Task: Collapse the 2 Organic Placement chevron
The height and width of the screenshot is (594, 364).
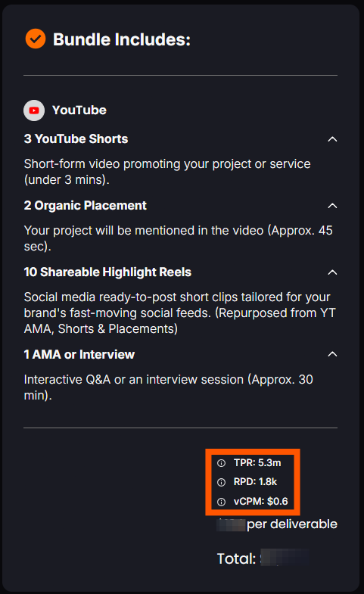Action: tap(332, 206)
